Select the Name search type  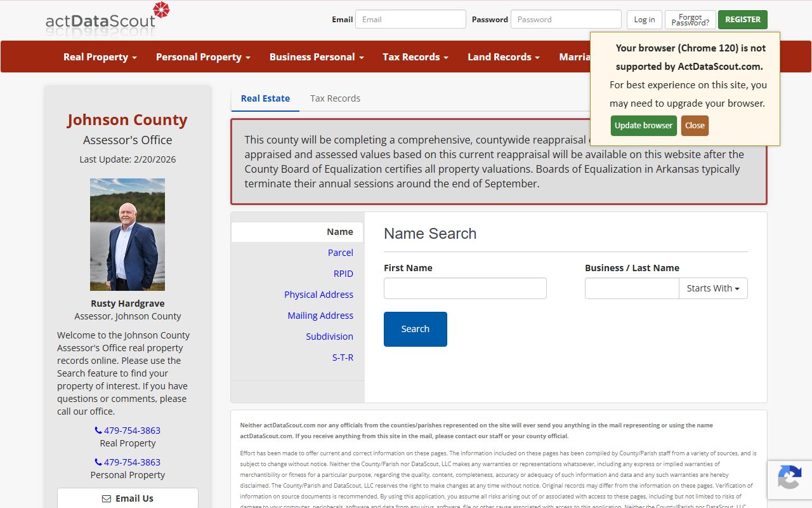point(298,232)
